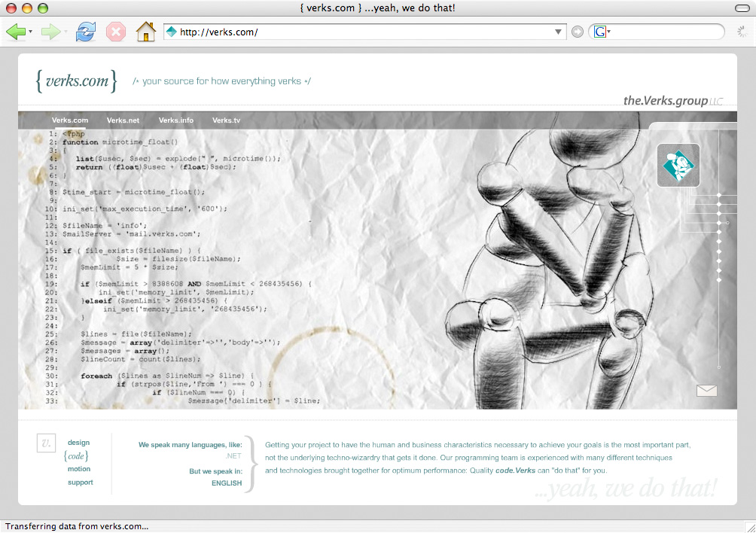Stop loading with the red X button
This screenshot has width=756, height=533.
[x=116, y=32]
